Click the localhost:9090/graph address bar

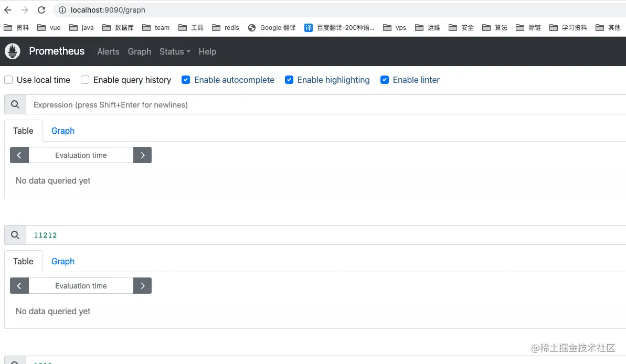[339, 10]
